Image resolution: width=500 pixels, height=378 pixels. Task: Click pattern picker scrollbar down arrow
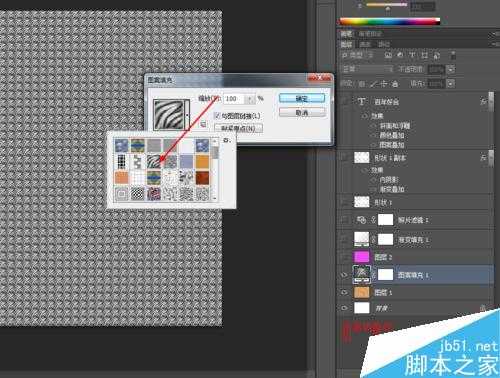pyautogui.click(x=215, y=198)
